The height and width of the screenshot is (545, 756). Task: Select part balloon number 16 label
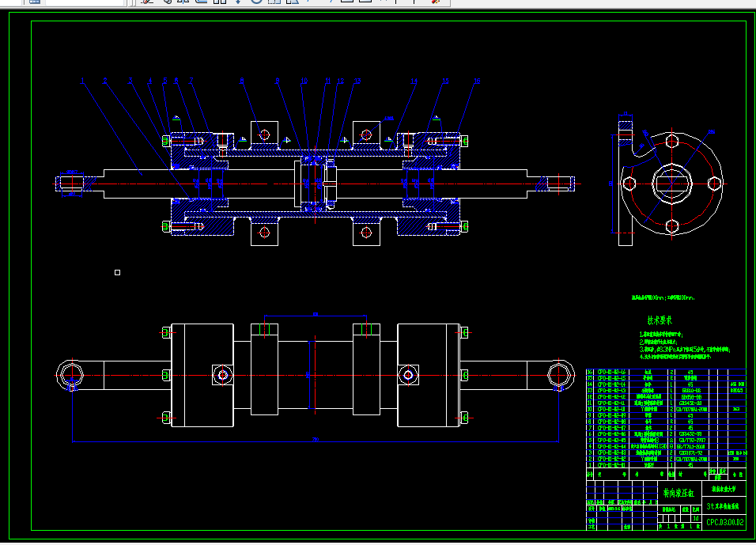477,81
